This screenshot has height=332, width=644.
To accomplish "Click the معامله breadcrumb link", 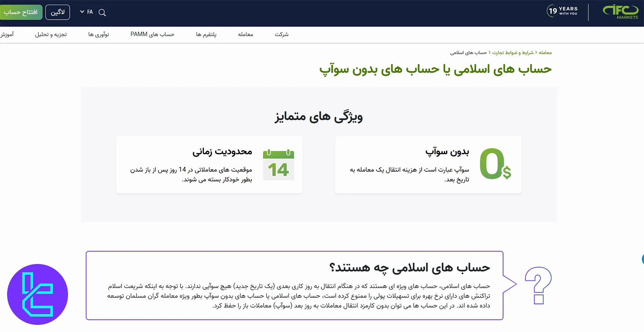I will tap(545, 52).
